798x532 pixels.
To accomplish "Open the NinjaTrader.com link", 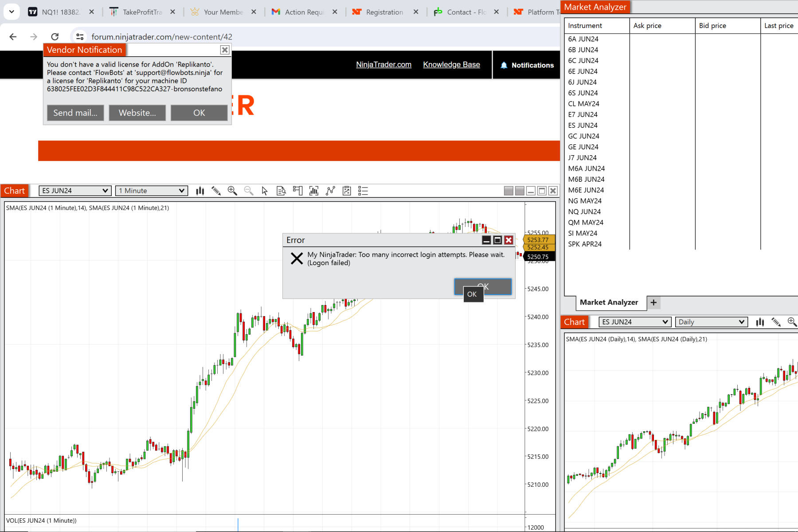I will coord(384,65).
